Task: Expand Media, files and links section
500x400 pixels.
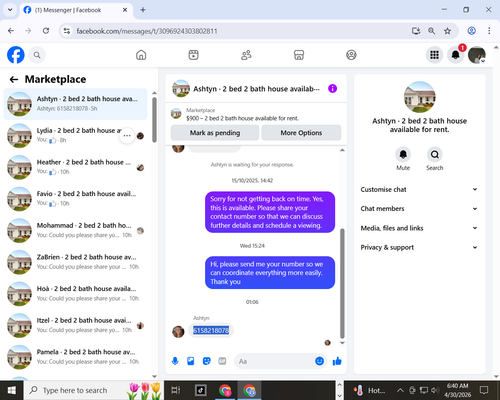Action: [x=419, y=228]
